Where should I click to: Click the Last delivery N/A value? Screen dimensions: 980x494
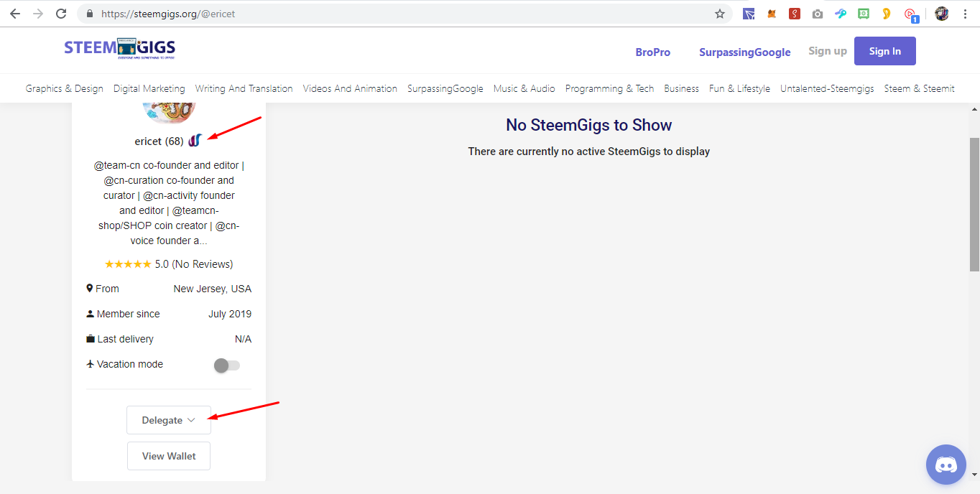(243, 339)
